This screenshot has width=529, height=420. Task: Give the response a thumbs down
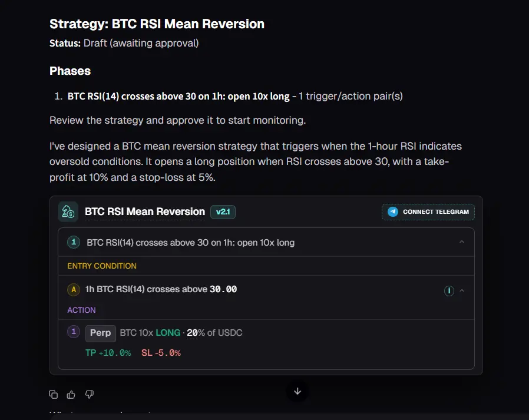90,394
